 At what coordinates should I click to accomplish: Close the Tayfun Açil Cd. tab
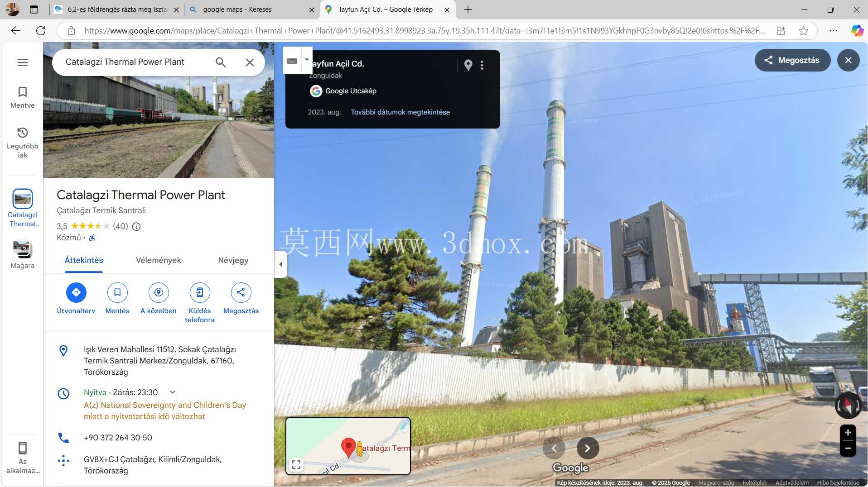[447, 10]
